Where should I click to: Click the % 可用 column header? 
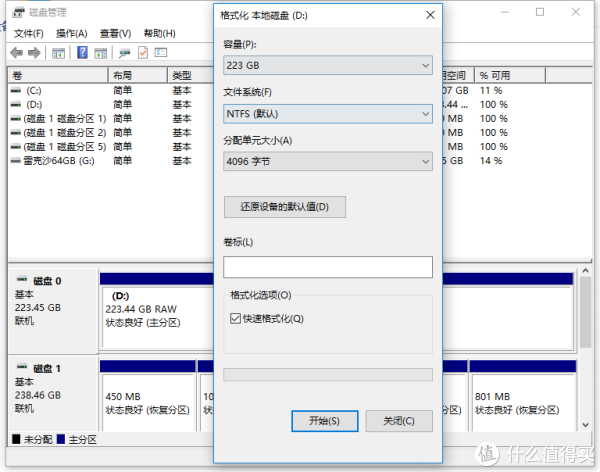[x=510, y=75]
